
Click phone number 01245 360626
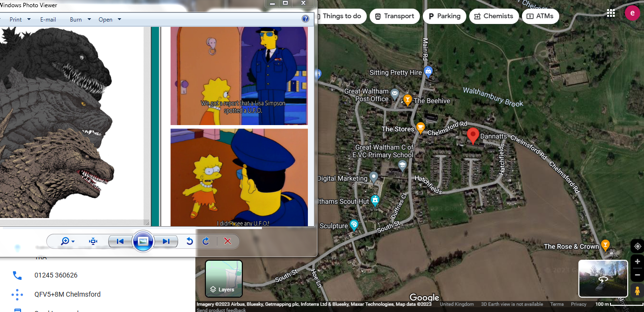pyautogui.click(x=56, y=275)
